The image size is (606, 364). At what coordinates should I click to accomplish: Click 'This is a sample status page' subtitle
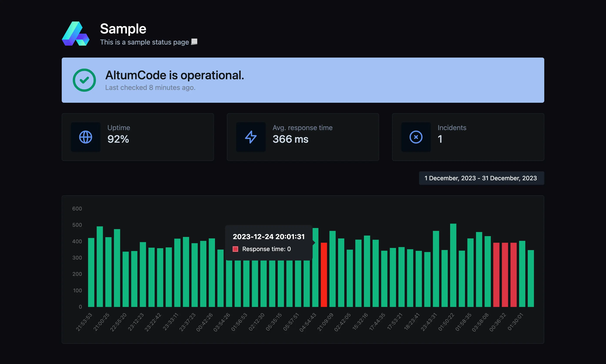click(144, 42)
